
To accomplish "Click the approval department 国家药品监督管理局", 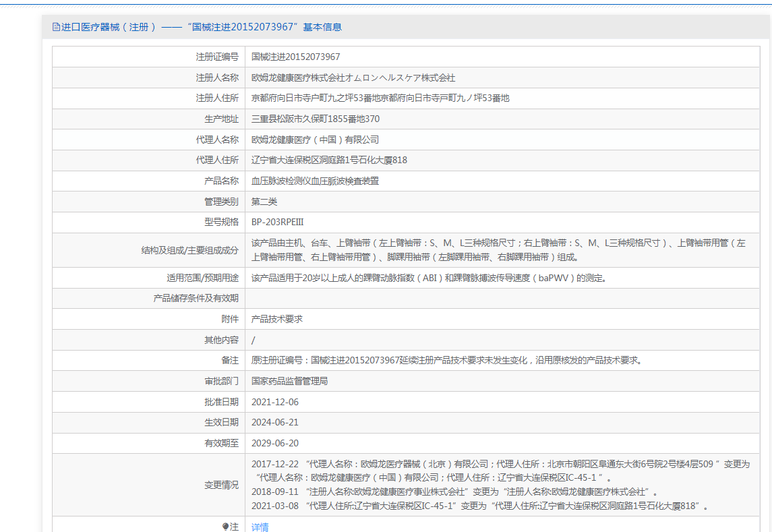I will 289,381.
